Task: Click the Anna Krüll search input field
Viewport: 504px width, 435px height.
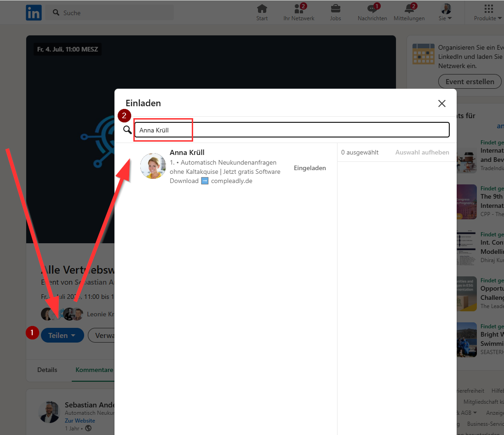Action: click(292, 130)
